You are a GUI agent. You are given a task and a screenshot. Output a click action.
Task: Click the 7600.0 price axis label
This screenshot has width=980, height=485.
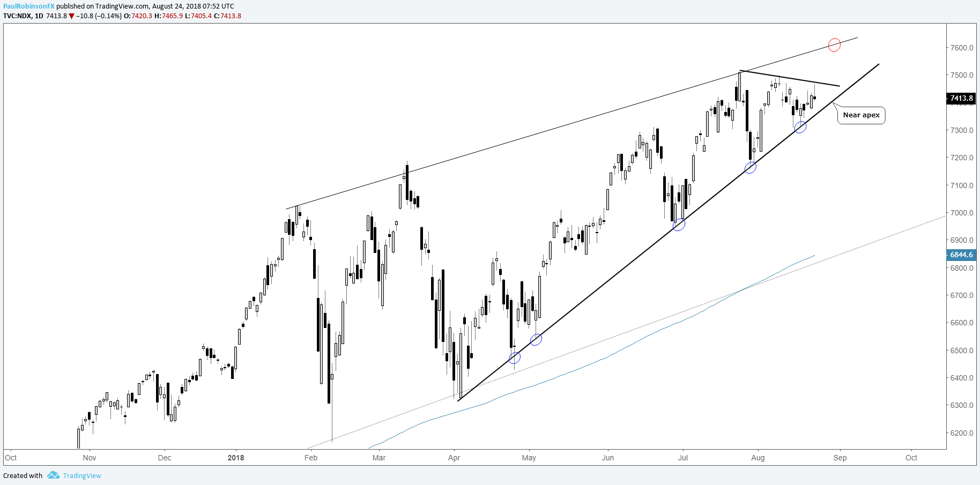tap(962, 48)
